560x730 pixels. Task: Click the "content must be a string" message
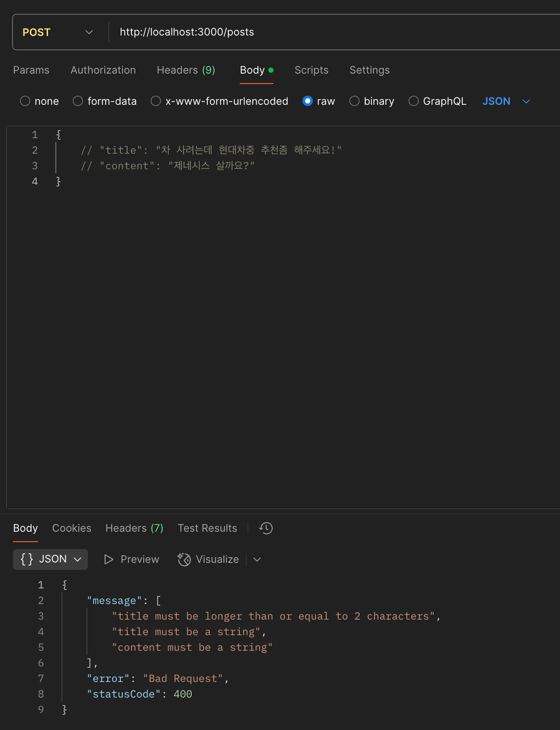(192, 647)
